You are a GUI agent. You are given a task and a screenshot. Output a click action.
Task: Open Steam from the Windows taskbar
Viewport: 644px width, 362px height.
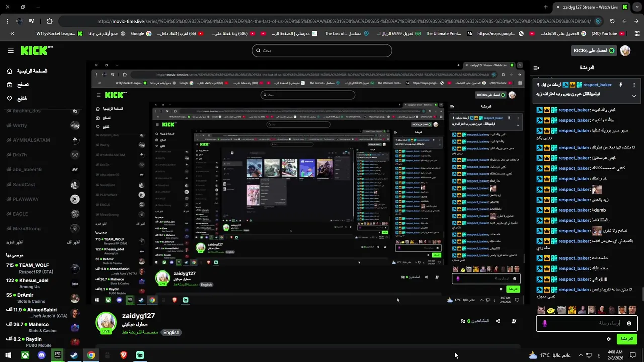[74, 355]
